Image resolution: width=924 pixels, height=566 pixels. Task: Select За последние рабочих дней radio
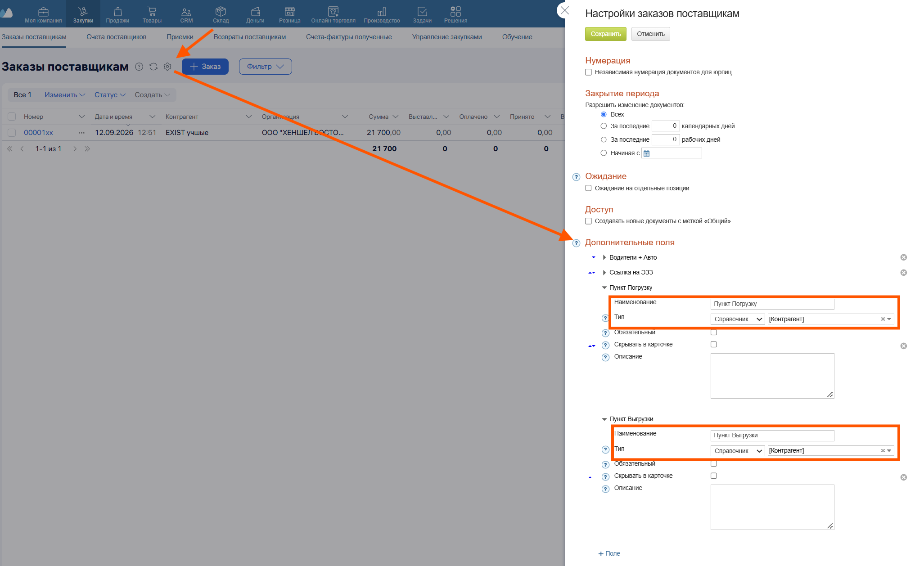pos(604,139)
